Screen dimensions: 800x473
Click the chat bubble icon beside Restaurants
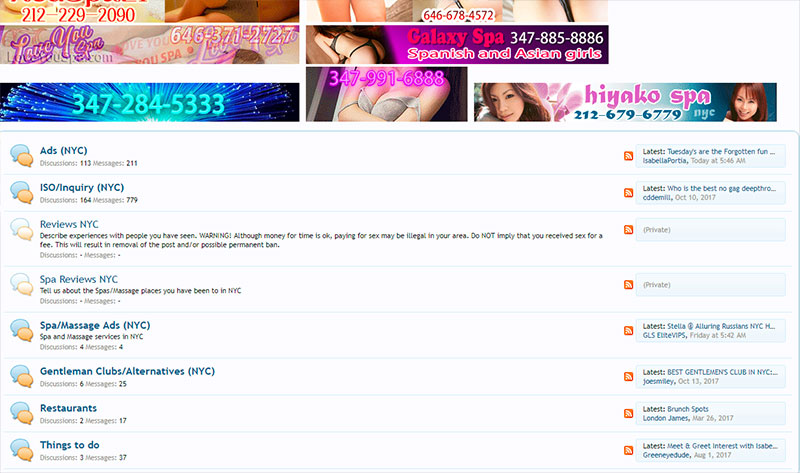[x=21, y=413]
